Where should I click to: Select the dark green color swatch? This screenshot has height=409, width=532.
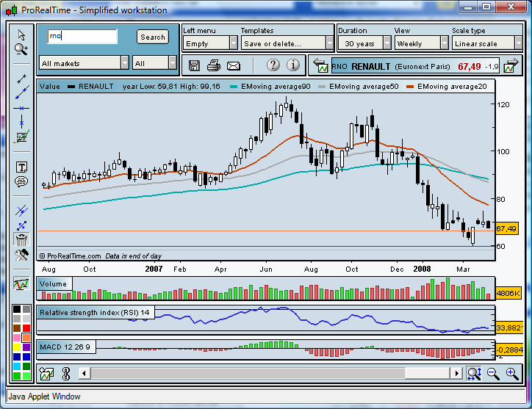point(26,366)
